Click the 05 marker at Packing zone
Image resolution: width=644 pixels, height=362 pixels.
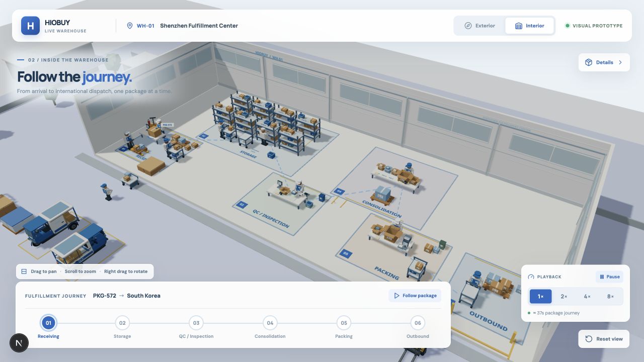pos(346,254)
